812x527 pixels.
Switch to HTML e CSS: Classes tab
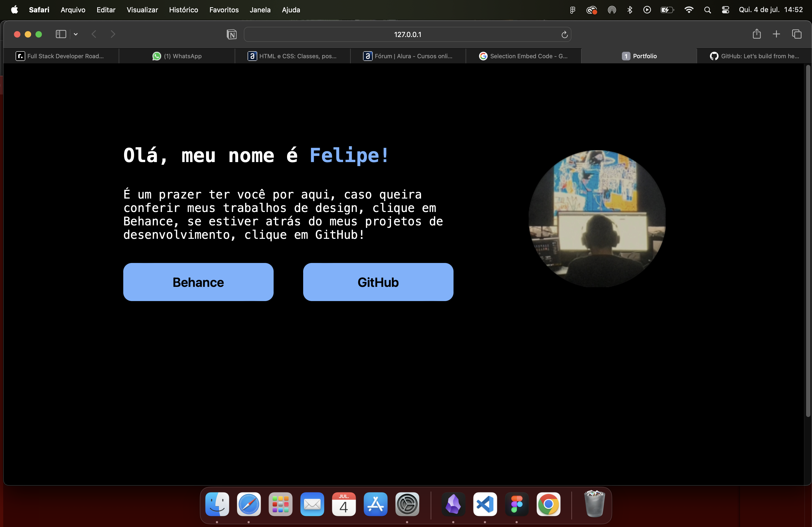[292, 56]
